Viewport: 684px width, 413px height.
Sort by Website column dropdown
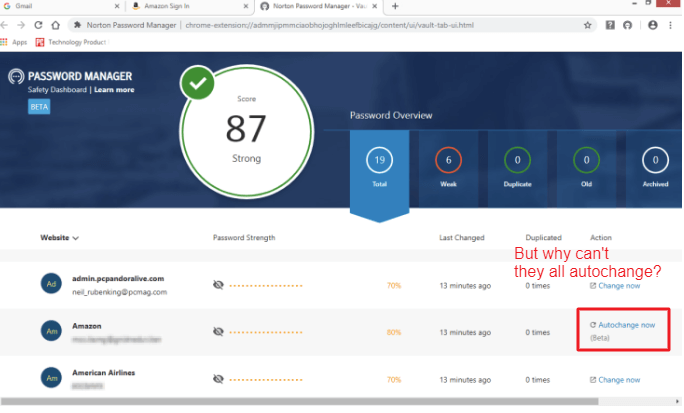pos(59,238)
